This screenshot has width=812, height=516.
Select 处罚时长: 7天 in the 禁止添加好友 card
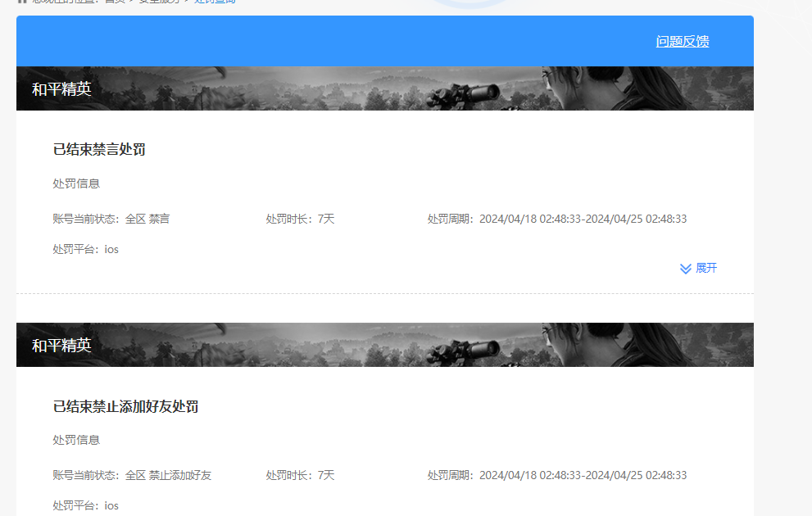pyautogui.click(x=300, y=475)
